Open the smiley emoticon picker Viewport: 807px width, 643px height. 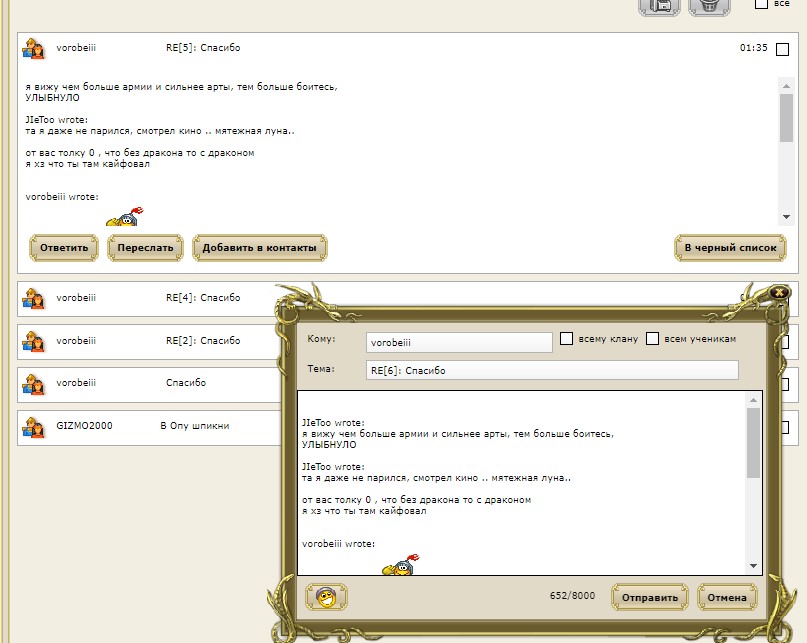tap(325, 597)
